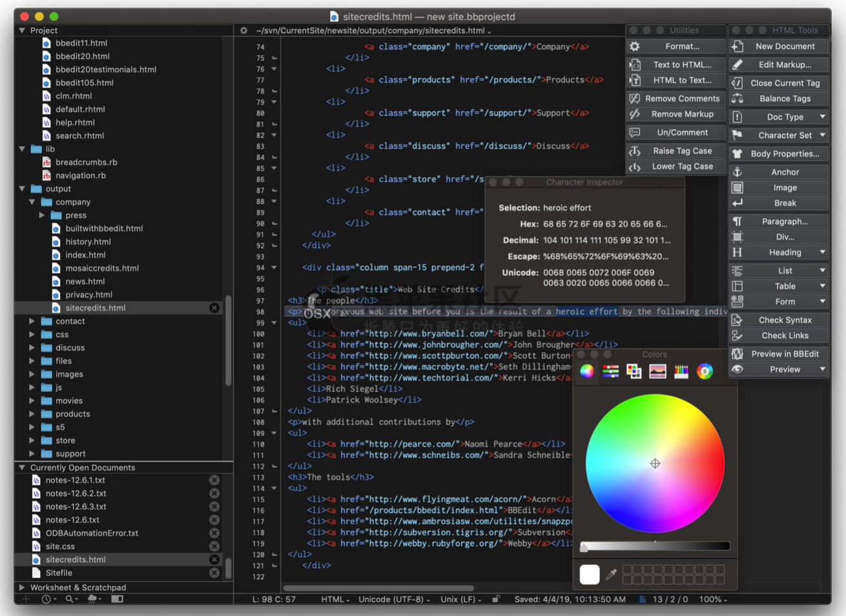Click the Format gear icon in Utilities
The image size is (846, 616).
coord(635,46)
